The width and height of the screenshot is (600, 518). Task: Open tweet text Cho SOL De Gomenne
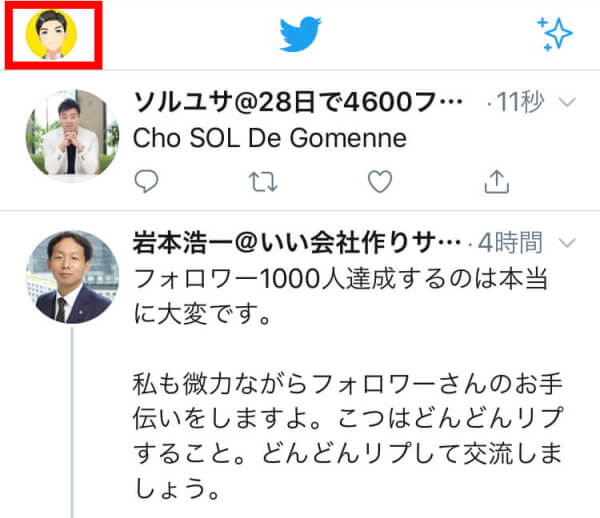pos(270,138)
